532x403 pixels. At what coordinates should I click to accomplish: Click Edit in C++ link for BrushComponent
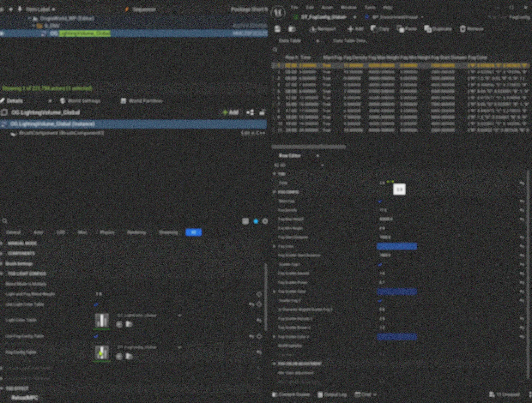point(253,133)
